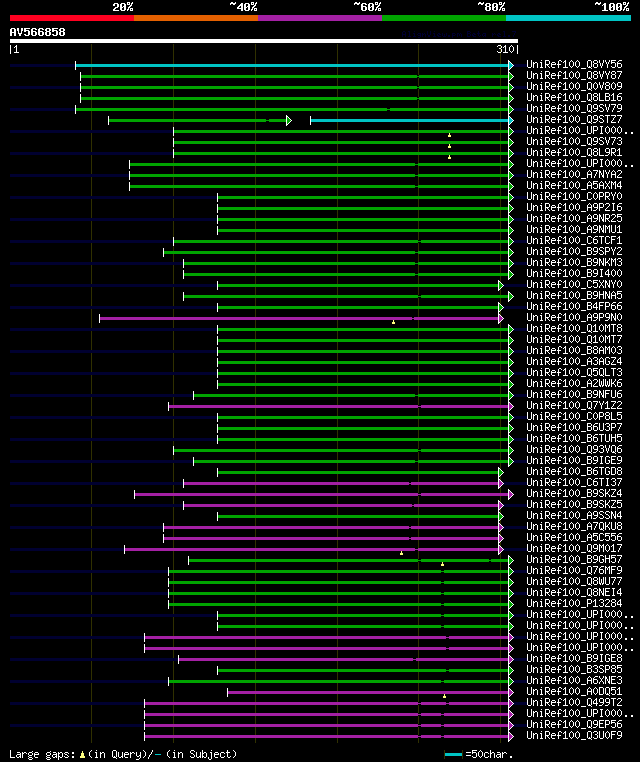Select the UniRef100_Q8L9R1 label
This screenshot has height=762, width=640.
[x=574, y=153]
